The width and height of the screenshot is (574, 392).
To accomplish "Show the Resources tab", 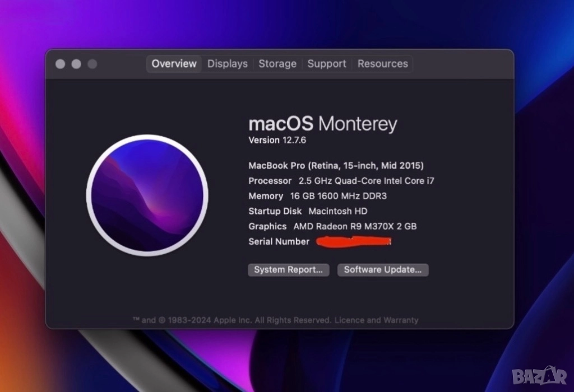I will pos(382,64).
